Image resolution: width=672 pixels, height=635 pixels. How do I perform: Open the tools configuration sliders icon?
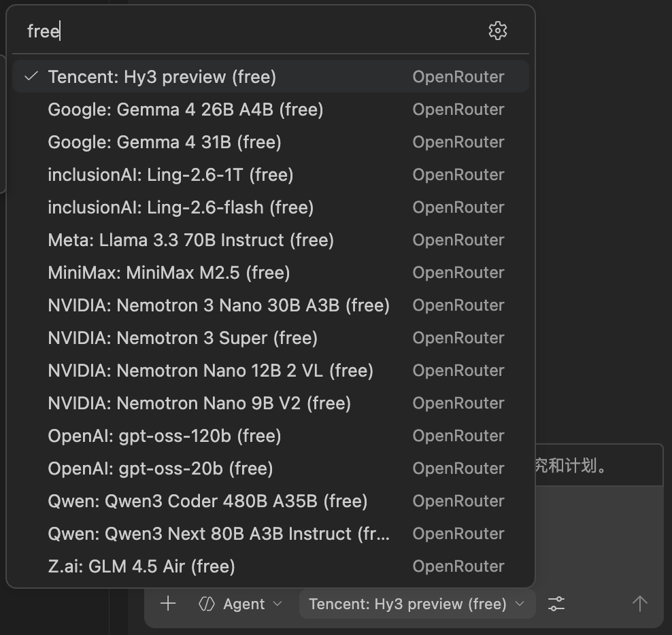(x=556, y=604)
